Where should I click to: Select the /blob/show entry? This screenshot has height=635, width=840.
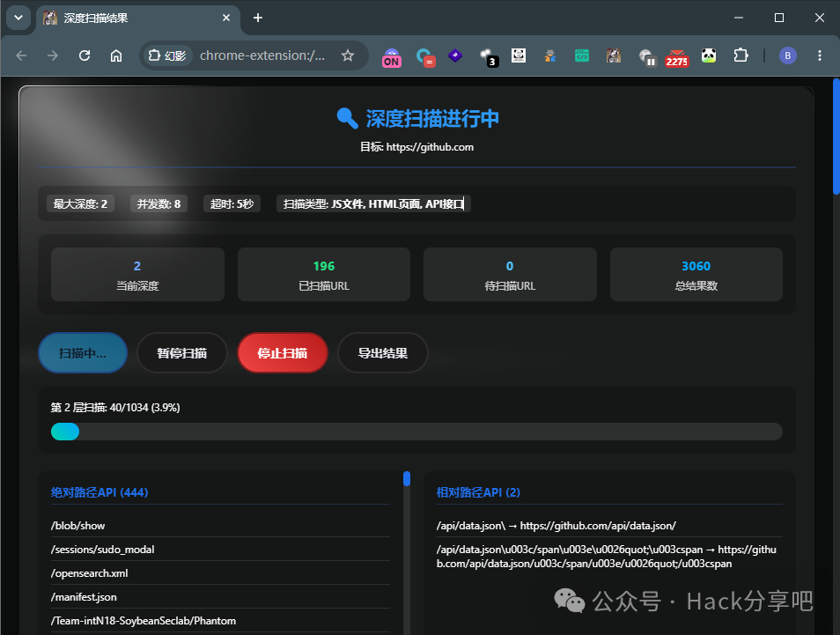click(220, 526)
